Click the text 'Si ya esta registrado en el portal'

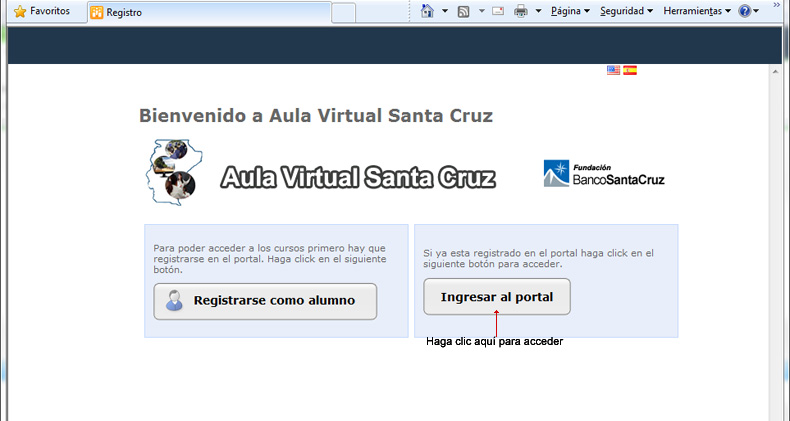click(500, 253)
